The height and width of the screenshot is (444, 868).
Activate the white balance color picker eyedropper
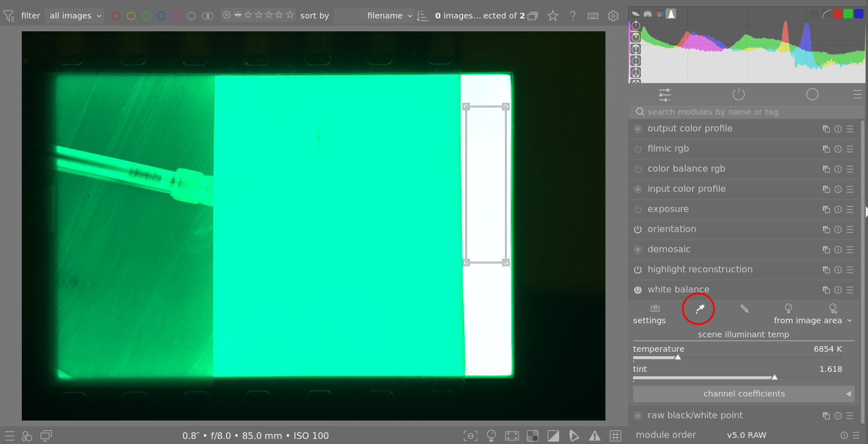click(x=699, y=309)
